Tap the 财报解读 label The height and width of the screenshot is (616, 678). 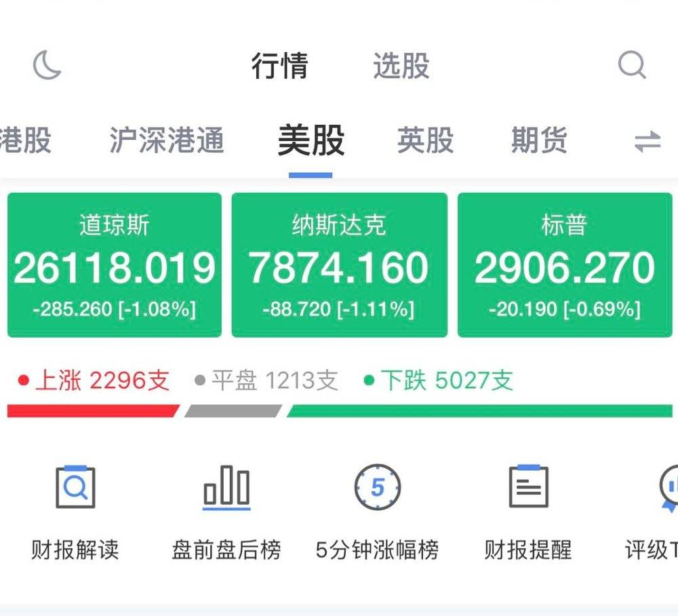(x=75, y=550)
